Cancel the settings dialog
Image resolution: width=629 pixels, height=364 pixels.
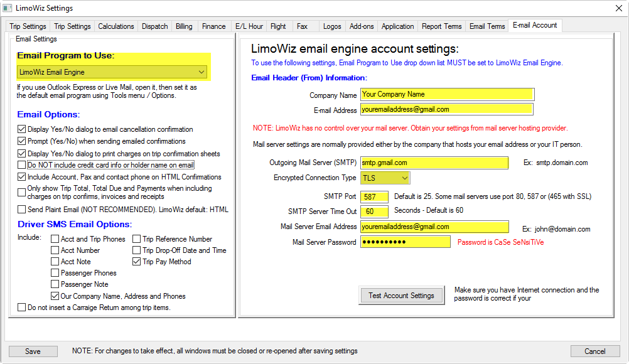(595, 351)
